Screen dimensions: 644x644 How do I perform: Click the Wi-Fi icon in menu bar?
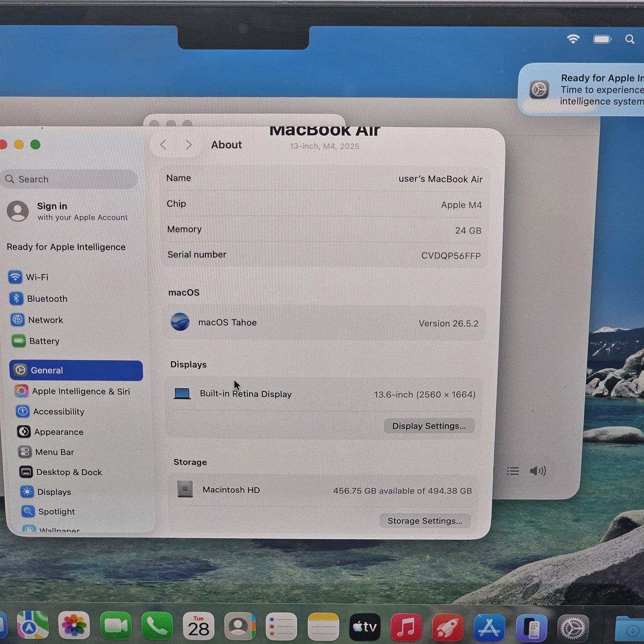pyautogui.click(x=573, y=39)
